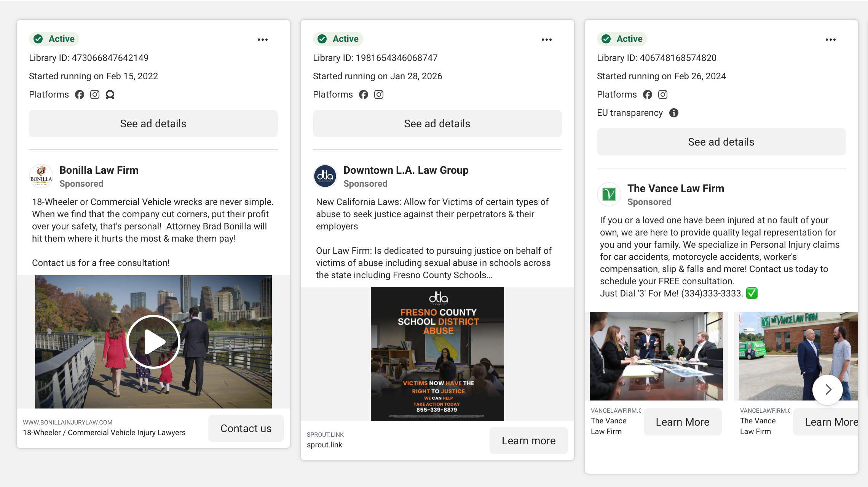868x487 pixels.
Task: Click Library ID 1981654346068747 text
Action: tap(375, 58)
